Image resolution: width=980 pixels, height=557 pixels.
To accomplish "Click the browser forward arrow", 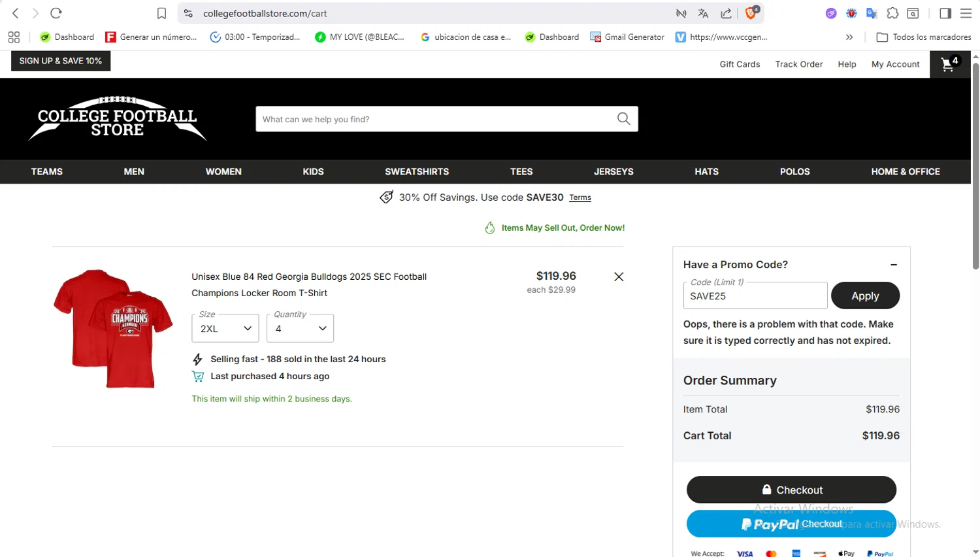I will pos(35,13).
